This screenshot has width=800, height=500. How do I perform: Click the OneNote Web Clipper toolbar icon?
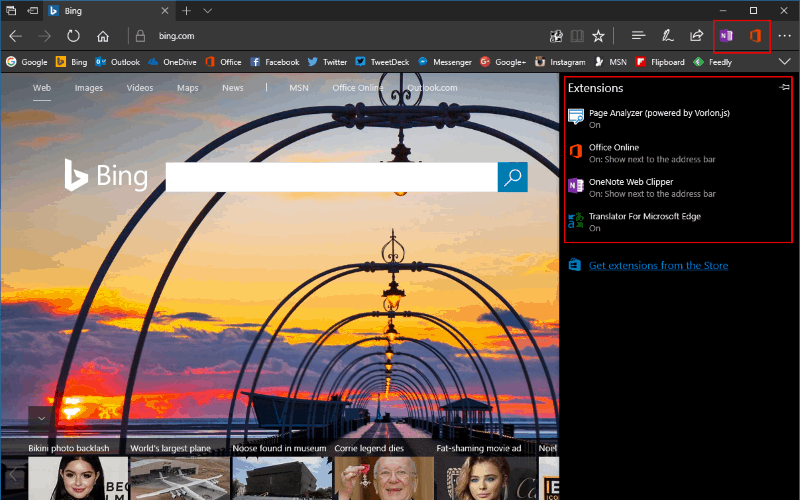[726, 36]
